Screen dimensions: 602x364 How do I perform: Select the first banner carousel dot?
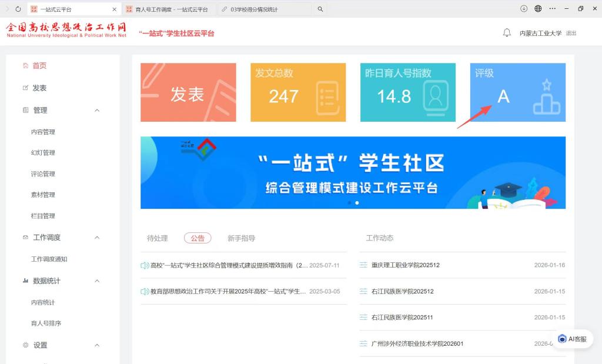(349, 203)
